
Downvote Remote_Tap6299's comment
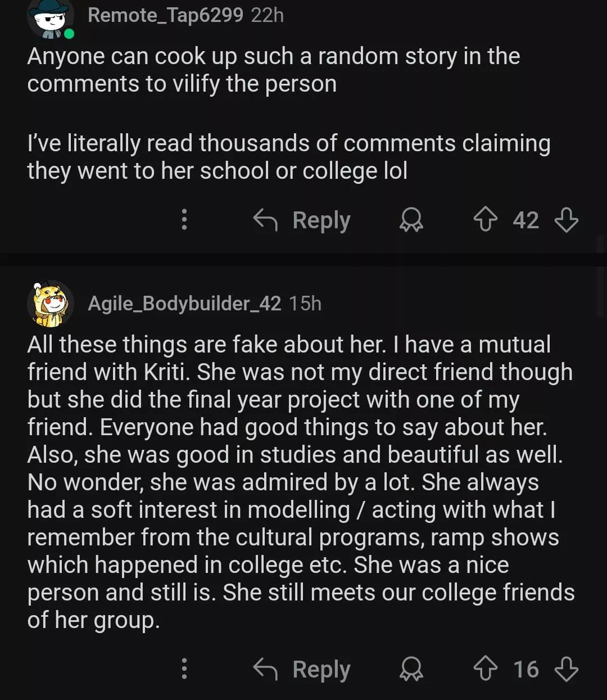566,220
